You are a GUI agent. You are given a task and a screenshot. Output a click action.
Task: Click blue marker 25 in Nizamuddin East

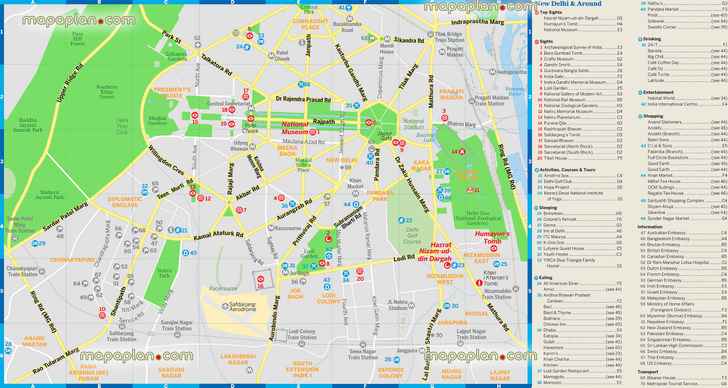496,264
